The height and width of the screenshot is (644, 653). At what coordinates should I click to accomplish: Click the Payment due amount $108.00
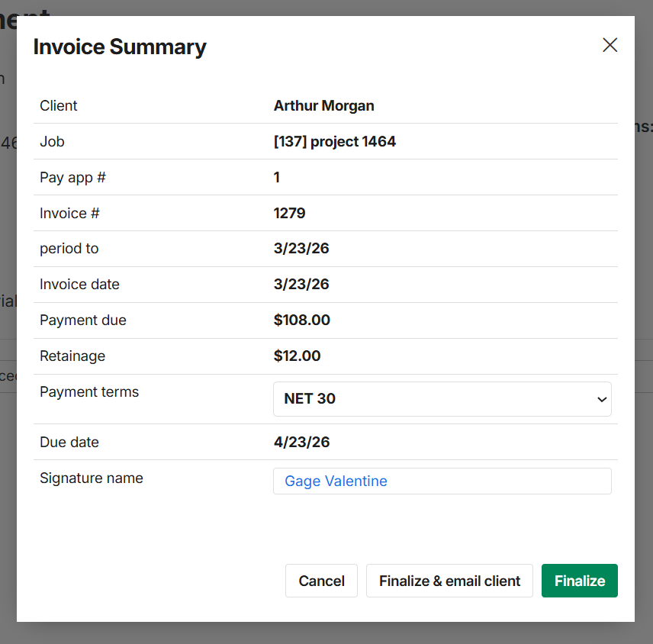(301, 320)
